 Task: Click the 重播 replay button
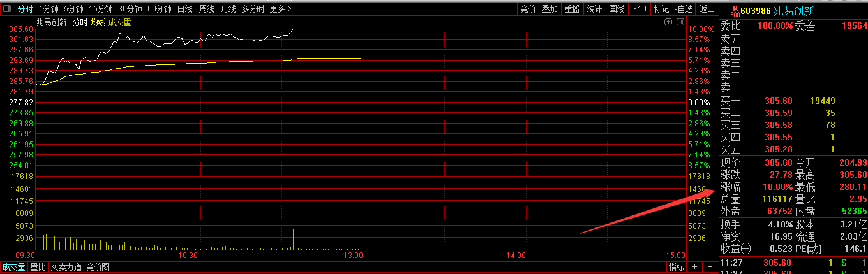point(572,9)
